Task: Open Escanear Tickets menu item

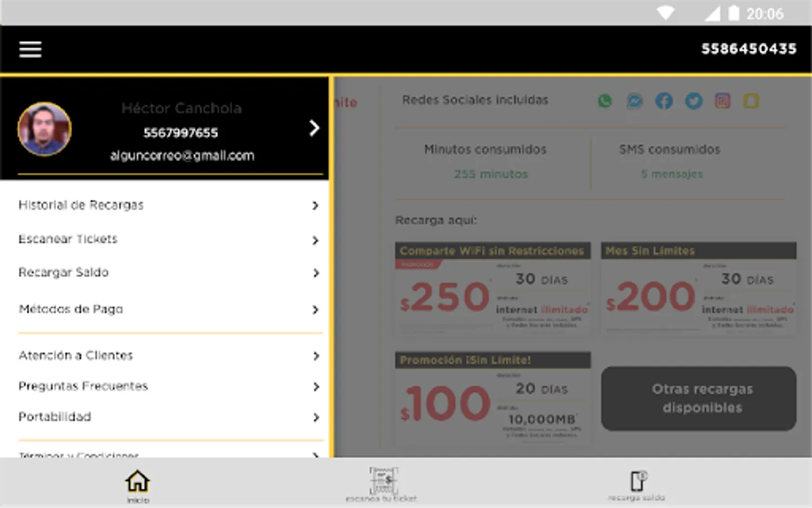Action: pos(164,239)
